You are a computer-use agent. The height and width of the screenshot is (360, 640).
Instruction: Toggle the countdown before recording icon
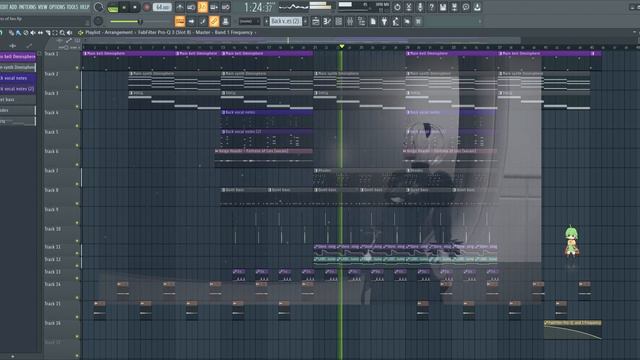click(202, 7)
